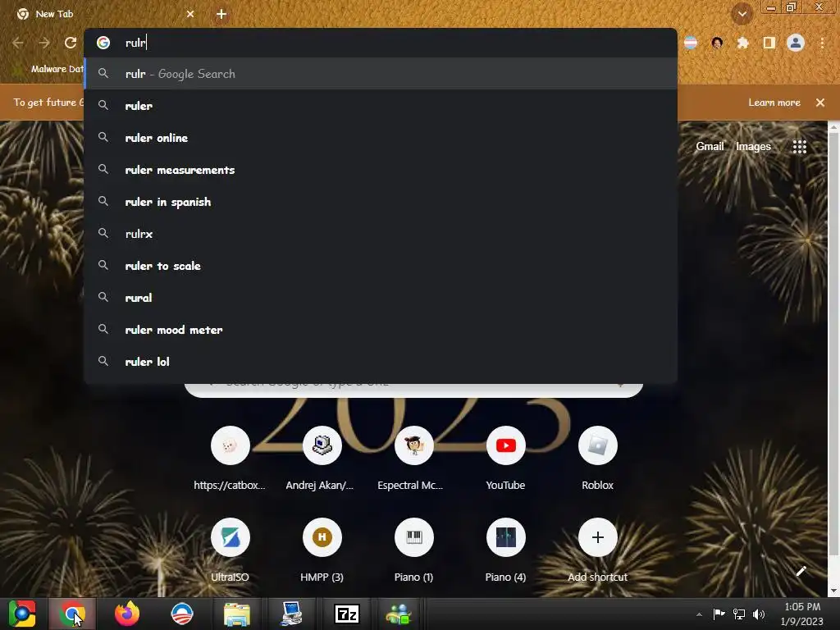The width and height of the screenshot is (840, 630).
Task: Click the omnibox text field containing rulr
Action: click(x=381, y=43)
